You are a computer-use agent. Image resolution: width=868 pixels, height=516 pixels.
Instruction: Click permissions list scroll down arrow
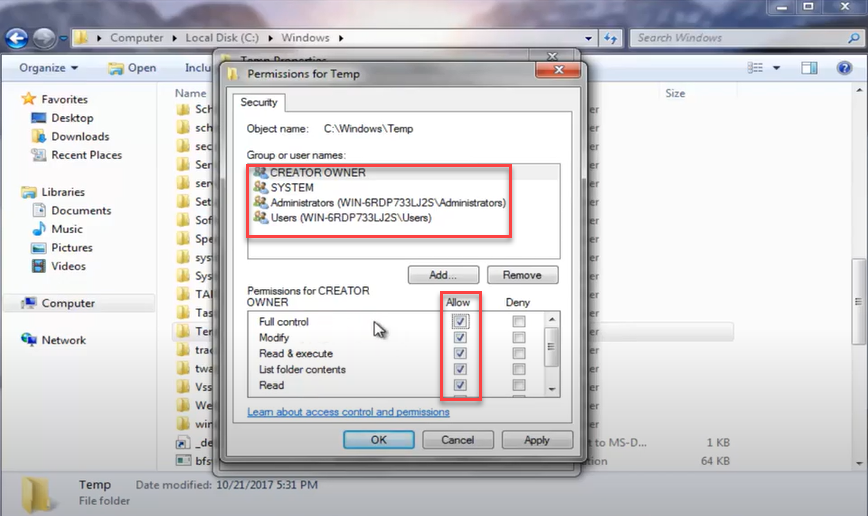pos(551,389)
